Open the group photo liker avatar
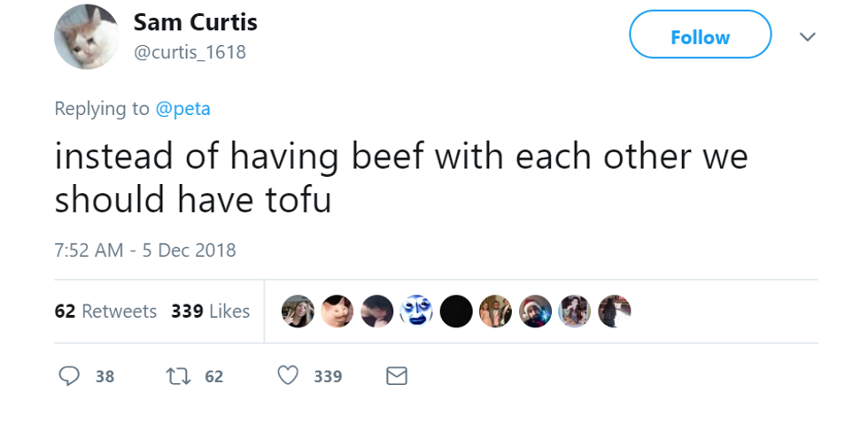Screen dimensions: 868x423 pos(496,311)
